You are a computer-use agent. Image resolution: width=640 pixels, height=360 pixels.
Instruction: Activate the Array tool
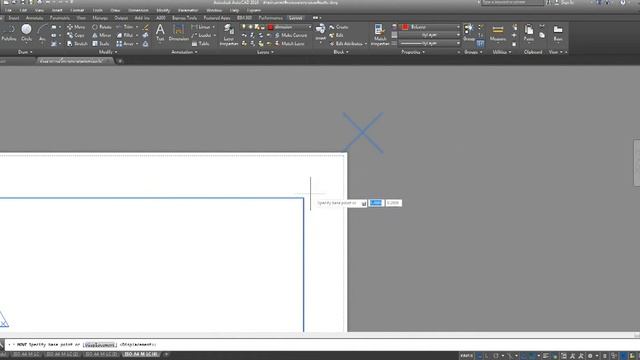click(125, 43)
